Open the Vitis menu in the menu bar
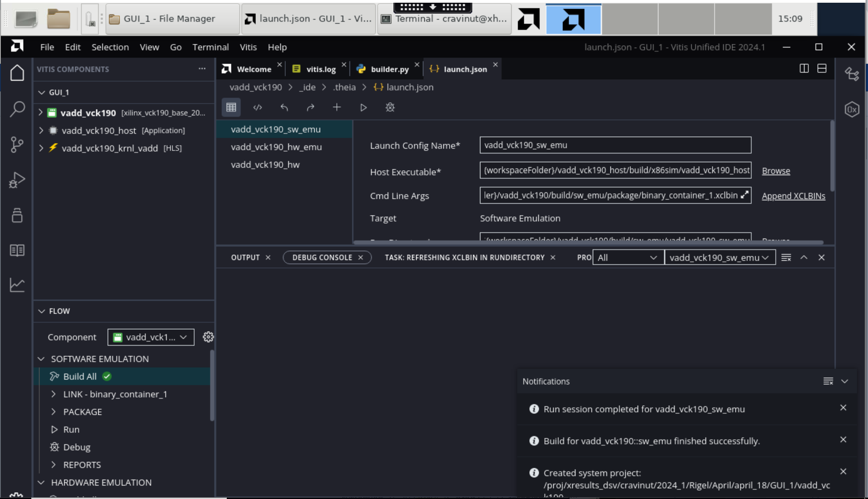Viewport: 868px width, 499px height. 248,47
